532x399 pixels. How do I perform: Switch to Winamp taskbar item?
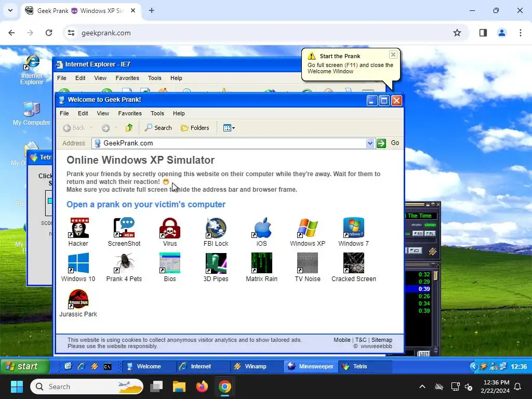pyautogui.click(x=257, y=366)
